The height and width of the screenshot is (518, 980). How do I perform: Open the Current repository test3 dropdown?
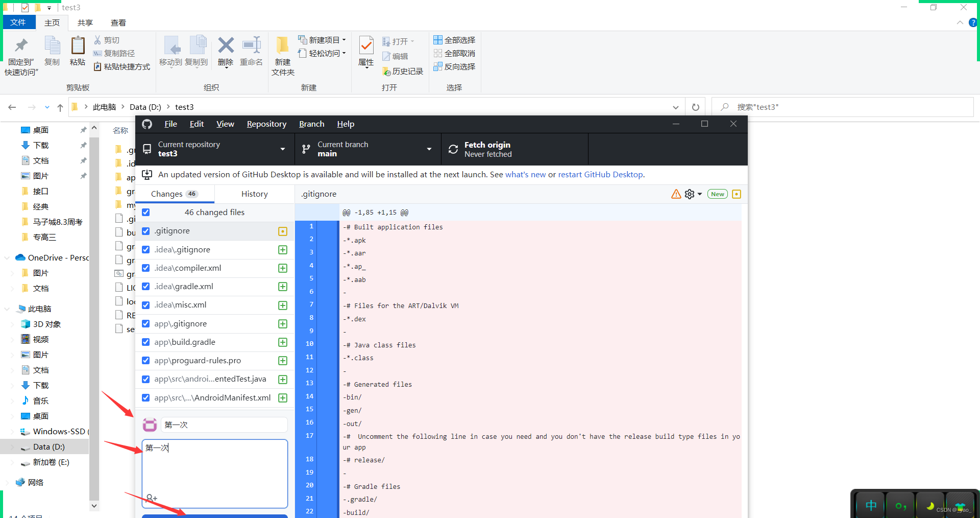pos(215,149)
